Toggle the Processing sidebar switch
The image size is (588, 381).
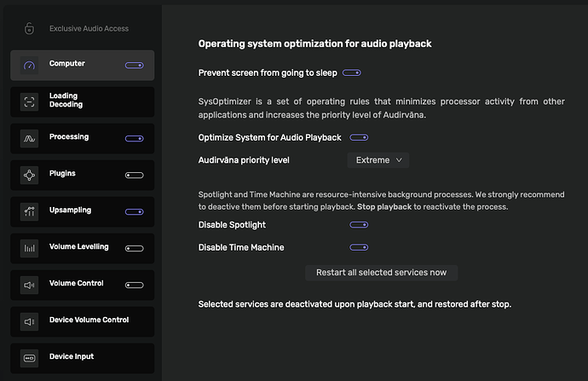(x=135, y=138)
